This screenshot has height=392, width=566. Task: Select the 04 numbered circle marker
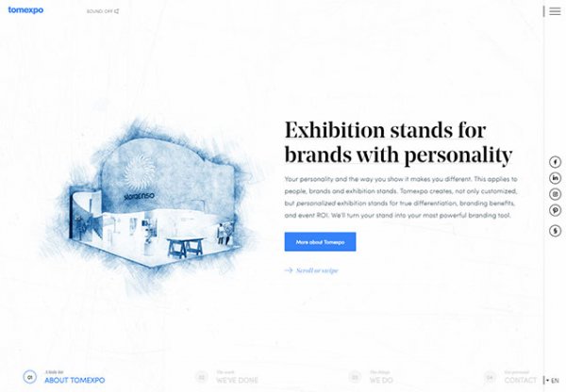(x=490, y=377)
